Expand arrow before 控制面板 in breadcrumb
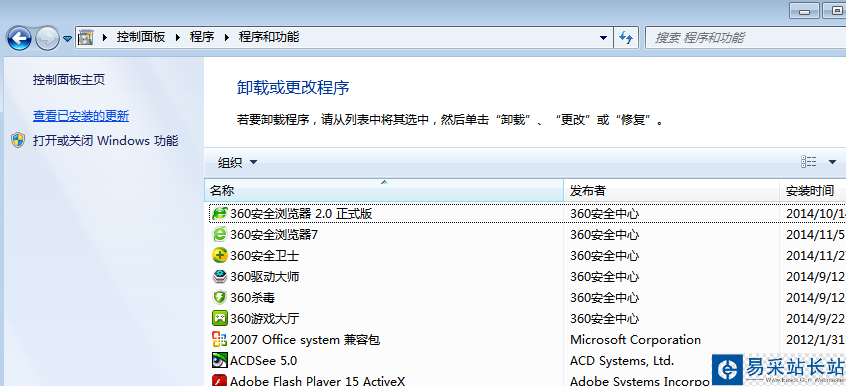 105,37
